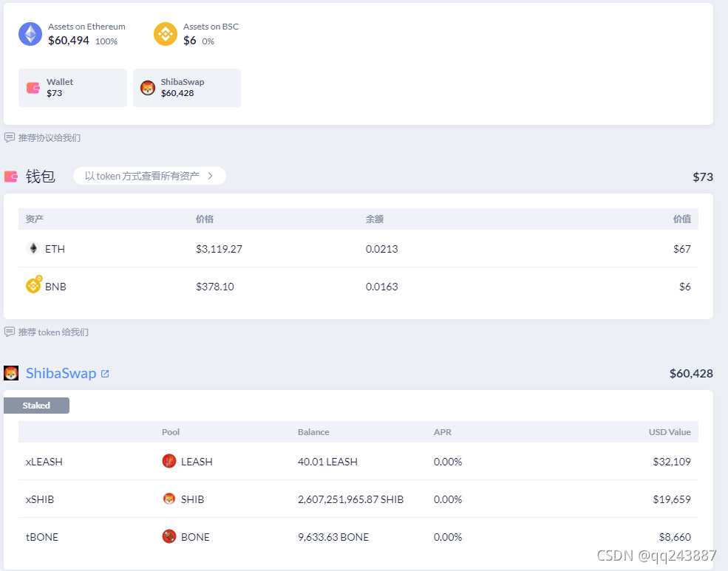This screenshot has height=571, width=728.
Task: Open ShibaSwap external link icon
Action: tap(105, 373)
